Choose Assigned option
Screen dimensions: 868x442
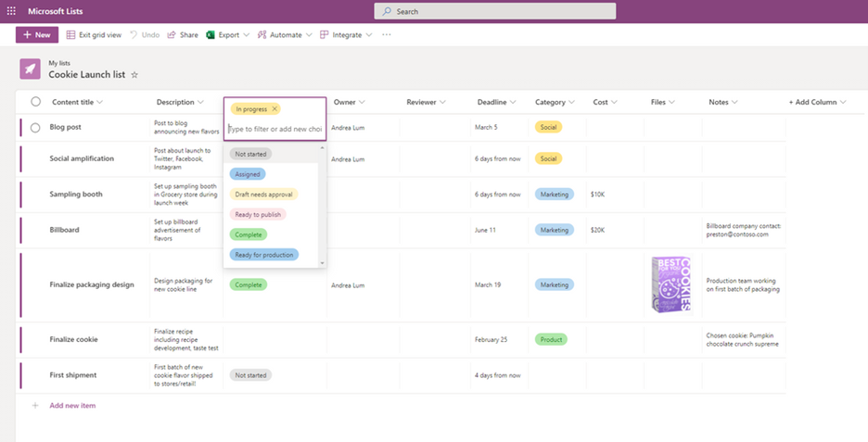248,174
